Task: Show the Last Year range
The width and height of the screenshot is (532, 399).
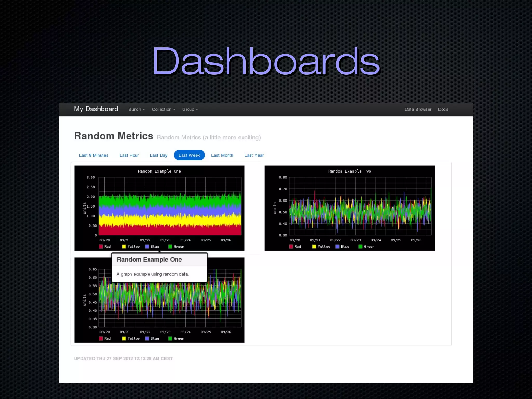Action: 254,155
